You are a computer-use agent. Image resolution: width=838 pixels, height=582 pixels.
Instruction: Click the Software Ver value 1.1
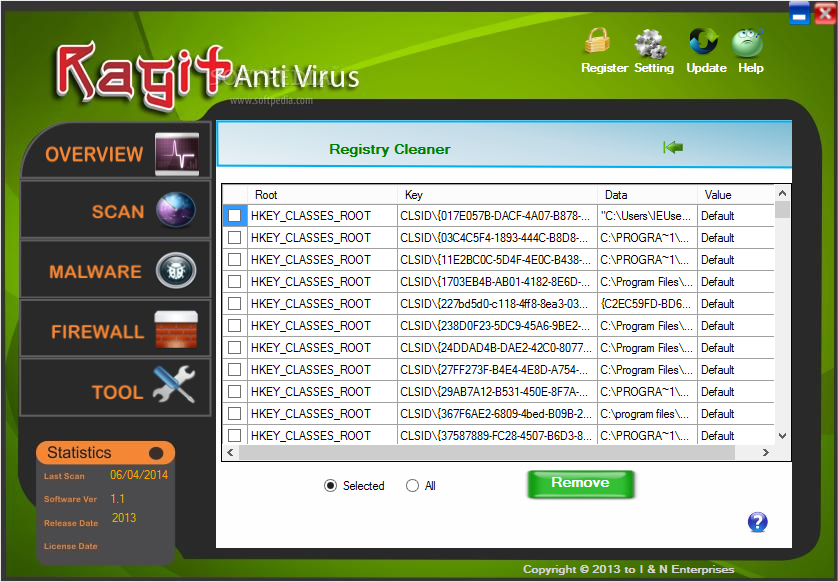[118, 499]
